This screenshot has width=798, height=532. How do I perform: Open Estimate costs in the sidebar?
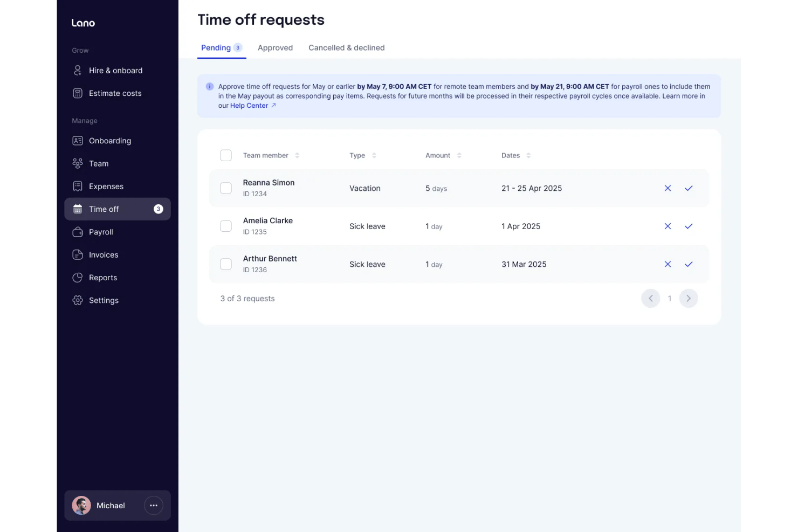(x=118, y=93)
